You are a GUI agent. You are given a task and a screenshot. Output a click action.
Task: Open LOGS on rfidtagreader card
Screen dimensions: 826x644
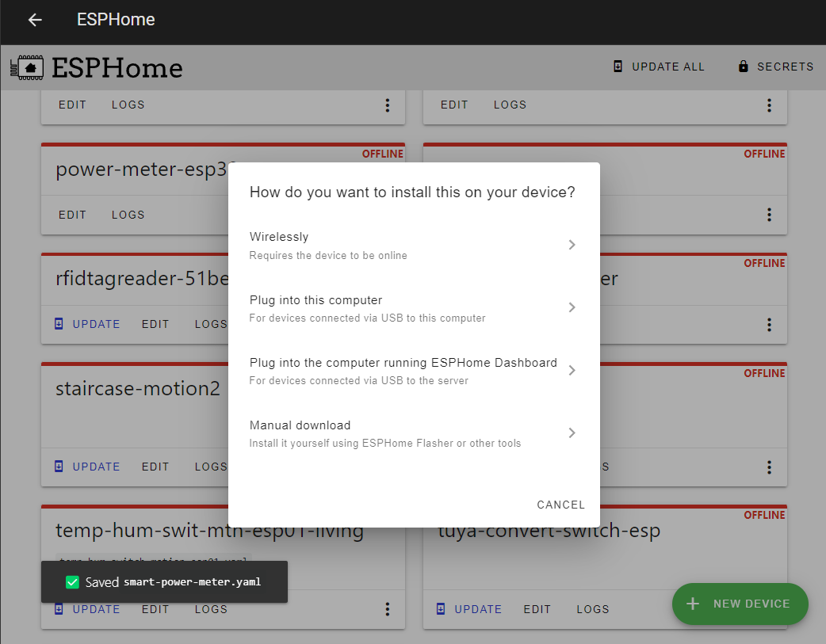pos(211,324)
